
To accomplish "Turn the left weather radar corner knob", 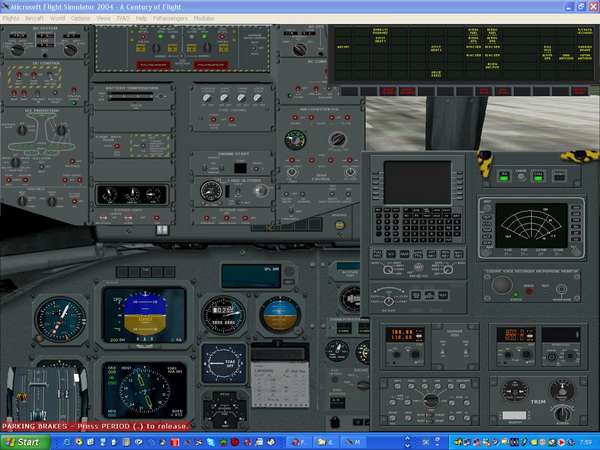I will pyautogui.click(x=486, y=208).
